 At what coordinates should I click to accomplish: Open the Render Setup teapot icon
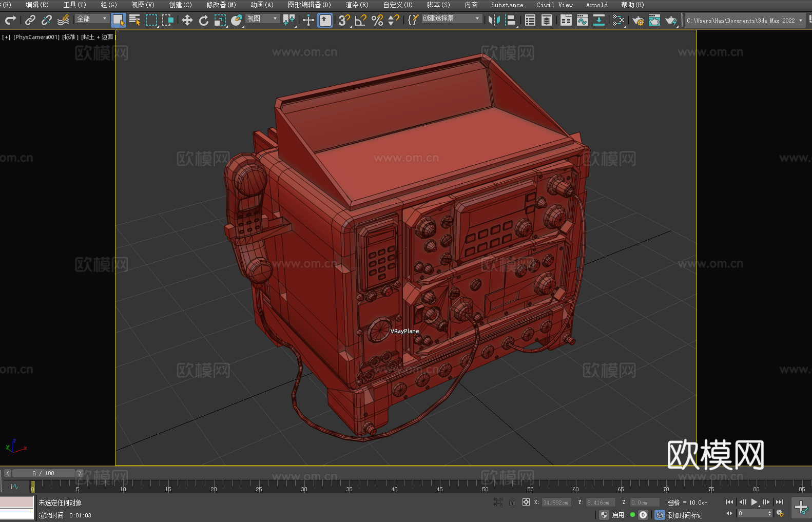click(x=637, y=20)
